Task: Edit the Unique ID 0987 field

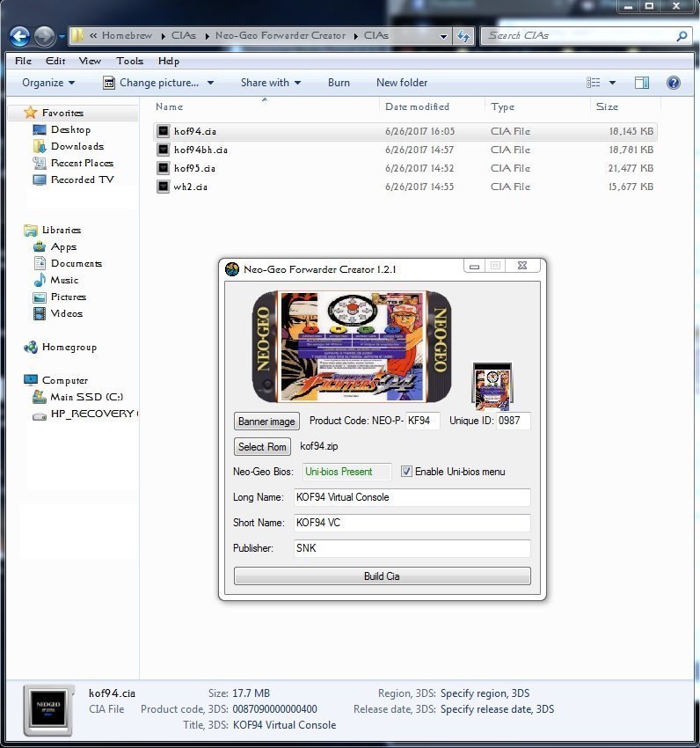Action: click(513, 421)
